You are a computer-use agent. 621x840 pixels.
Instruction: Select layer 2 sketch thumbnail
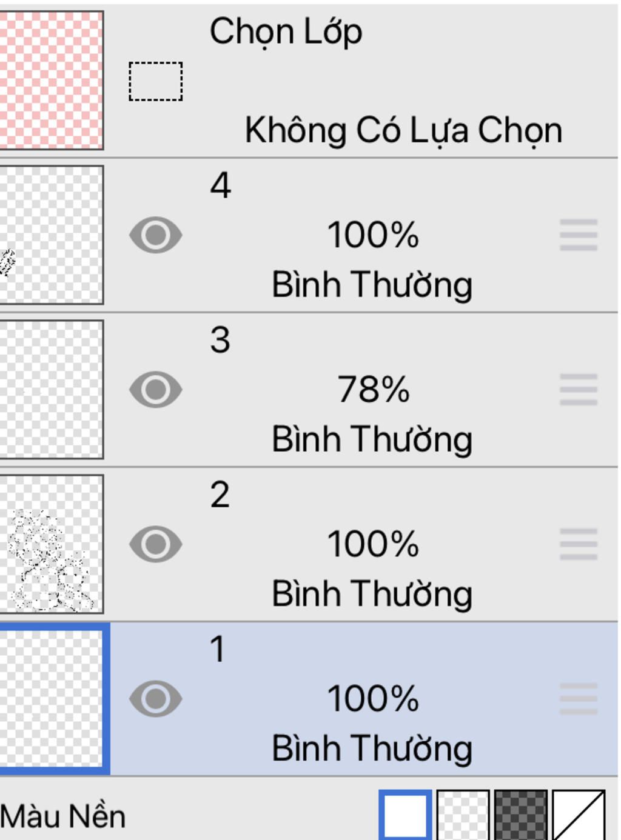tap(52, 544)
